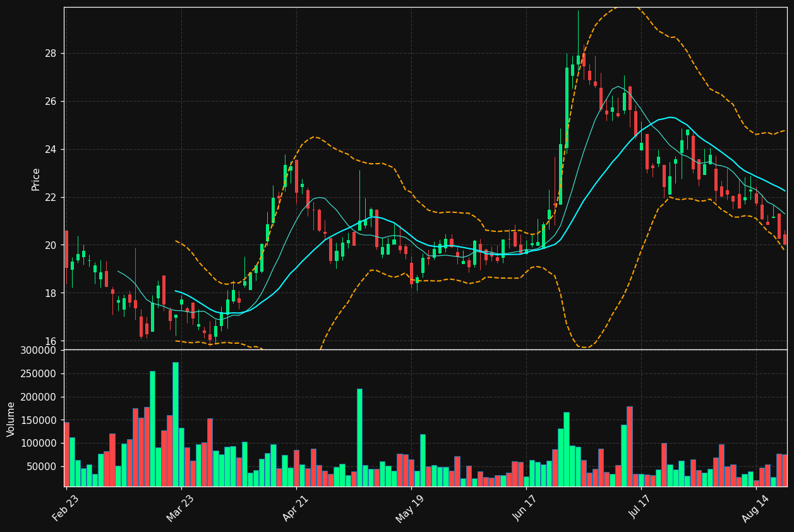Select the tallest green volume bar near Mar 23
The image size is (794, 532).
[x=176, y=425]
